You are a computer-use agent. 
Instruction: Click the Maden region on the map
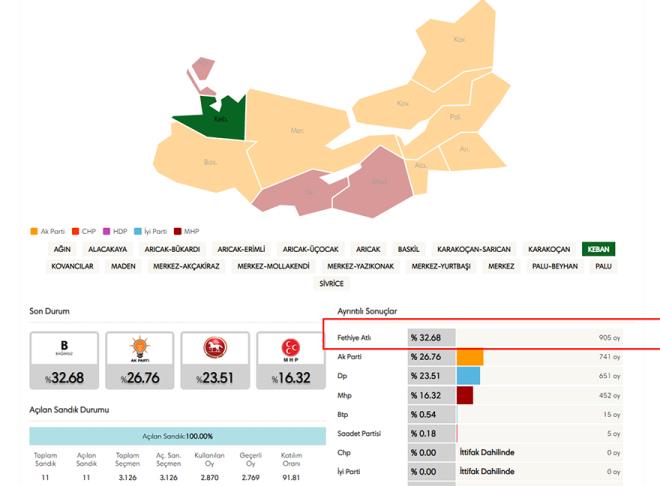click(378, 181)
